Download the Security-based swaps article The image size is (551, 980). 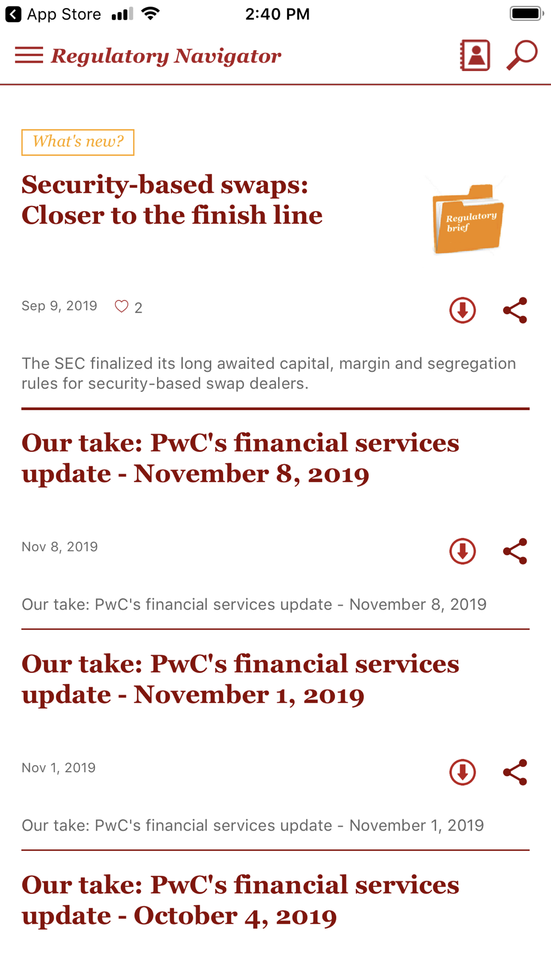(x=462, y=310)
